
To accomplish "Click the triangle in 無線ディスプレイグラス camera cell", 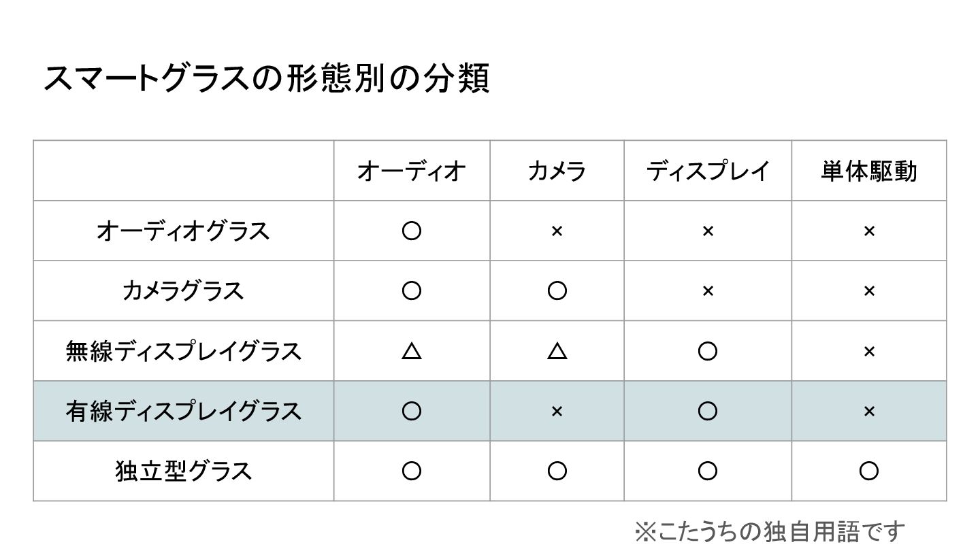I will 557,351.
